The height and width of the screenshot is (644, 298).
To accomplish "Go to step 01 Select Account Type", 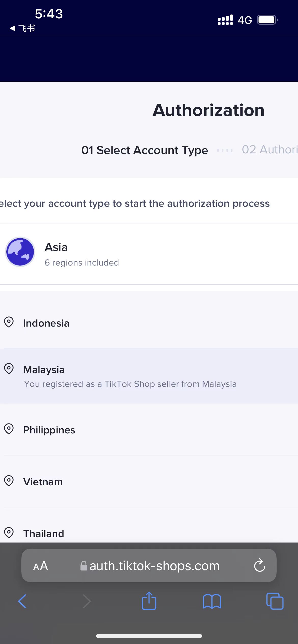I will (145, 150).
